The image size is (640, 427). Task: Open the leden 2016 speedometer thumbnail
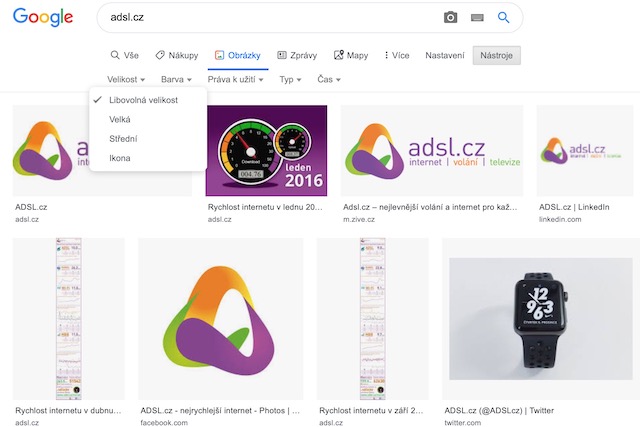(x=267, y=151)
